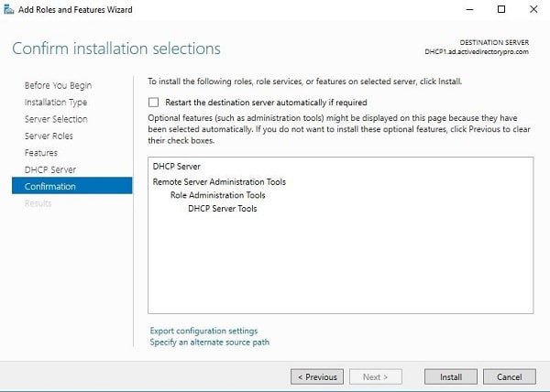Go to Before You Begin step
The image size is (550, 392).
coord(59,85)
